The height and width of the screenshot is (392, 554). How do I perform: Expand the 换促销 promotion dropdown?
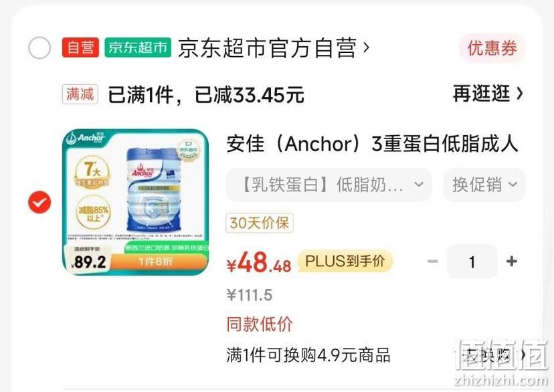[x=484, y=185]
